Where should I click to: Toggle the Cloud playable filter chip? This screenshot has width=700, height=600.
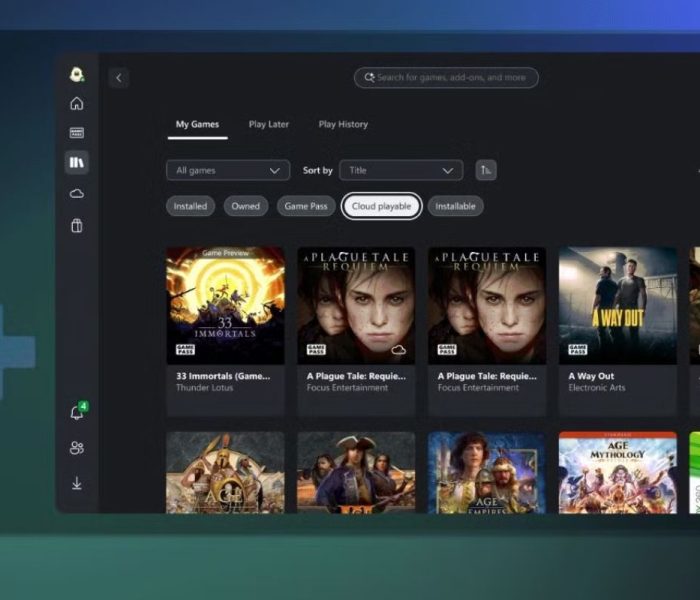pos(381,206)
